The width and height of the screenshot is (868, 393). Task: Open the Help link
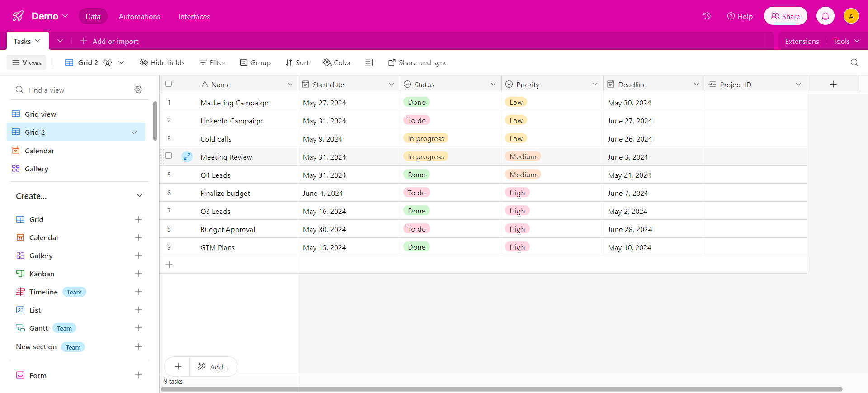point(740,16)
